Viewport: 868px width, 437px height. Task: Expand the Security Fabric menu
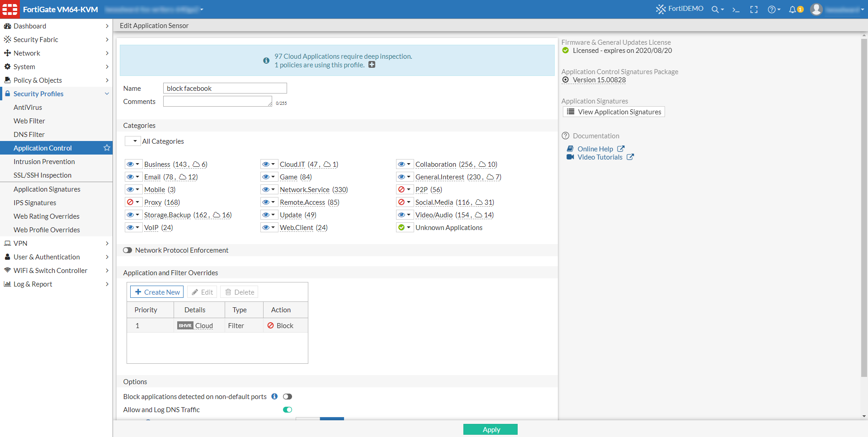[x=56, y=39]
